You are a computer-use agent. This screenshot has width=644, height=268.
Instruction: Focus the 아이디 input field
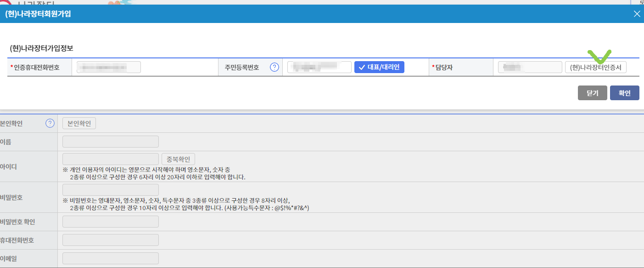pos(111,159)
